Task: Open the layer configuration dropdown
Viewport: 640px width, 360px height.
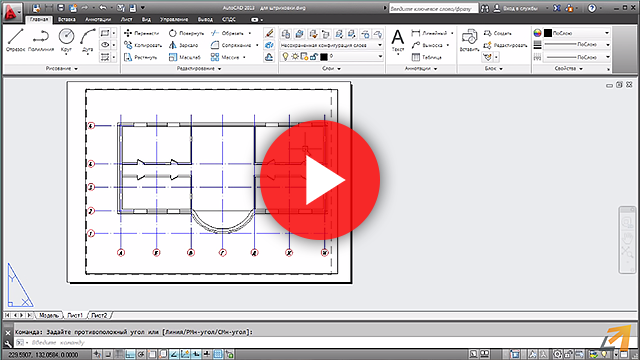Action: pos(331,45)
